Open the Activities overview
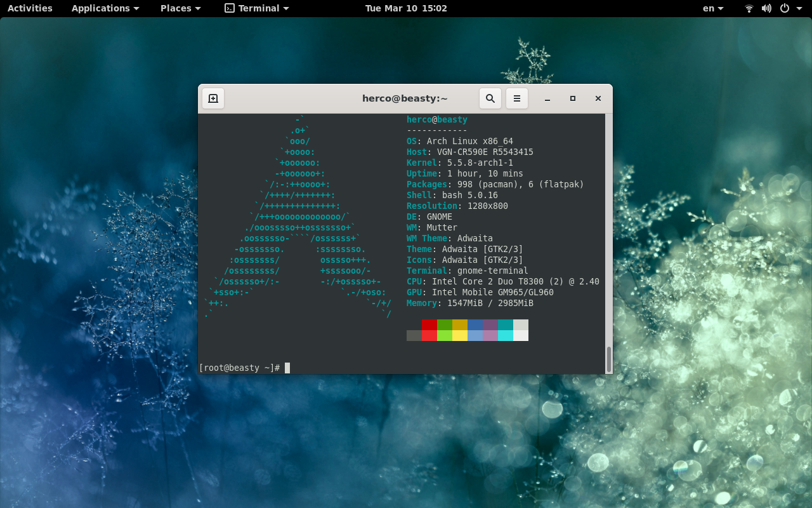The image size is (812, 508). (30, 8)
